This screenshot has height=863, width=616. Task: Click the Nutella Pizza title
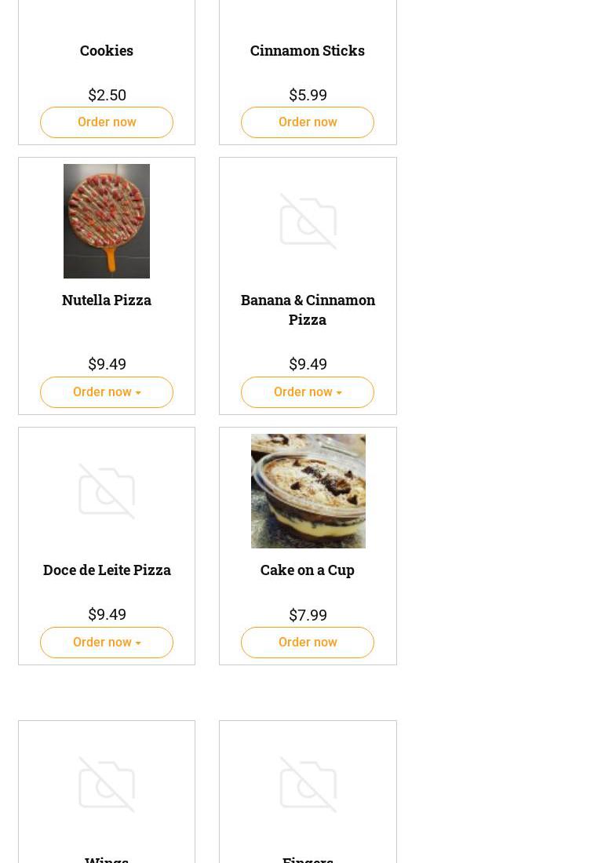click(107, 300)
